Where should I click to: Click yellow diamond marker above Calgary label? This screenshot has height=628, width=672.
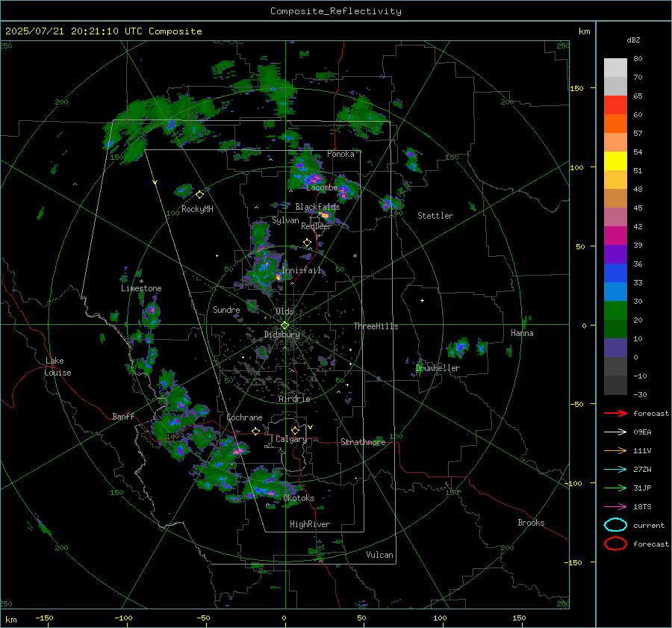(x=295, y=430)
